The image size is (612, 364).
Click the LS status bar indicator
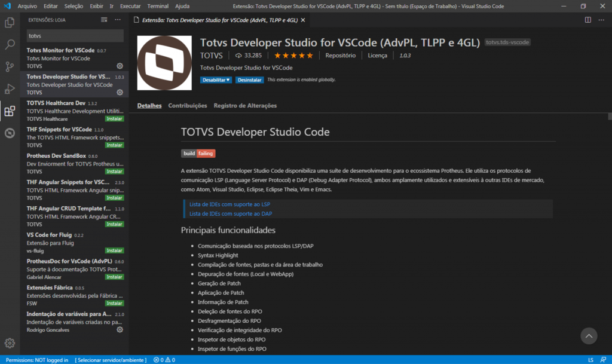(590, 360)
